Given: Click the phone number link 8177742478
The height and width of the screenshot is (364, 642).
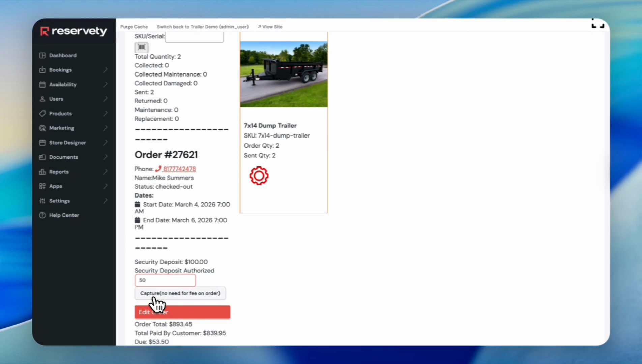Looking at the screenshot, I should 179,169.
